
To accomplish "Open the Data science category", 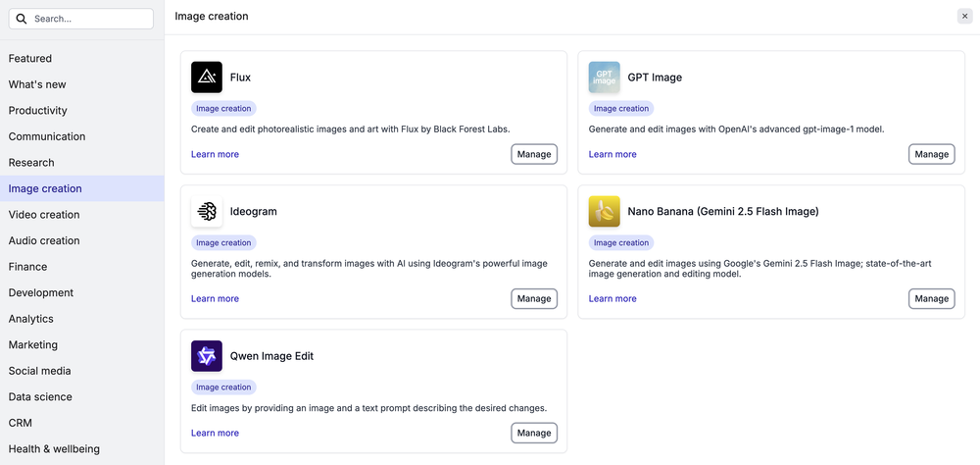I will coord(82,396).
